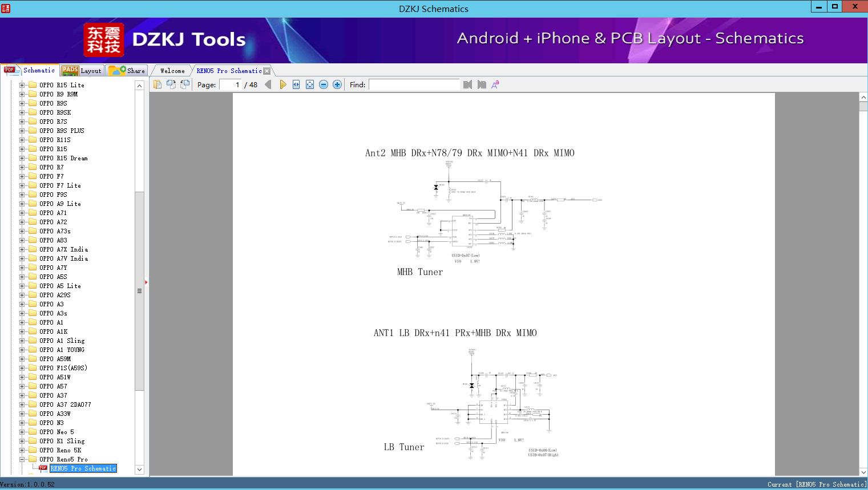Select the OPPO A1 YOUNG tree item
The image size is (868, 490).
[x=62, y=350]
